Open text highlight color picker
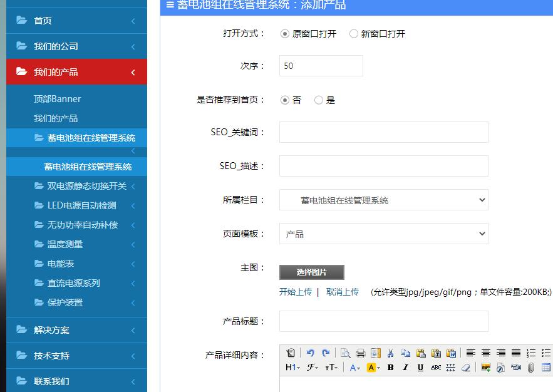This screenshot has width=553, height=392. point(373,368)
